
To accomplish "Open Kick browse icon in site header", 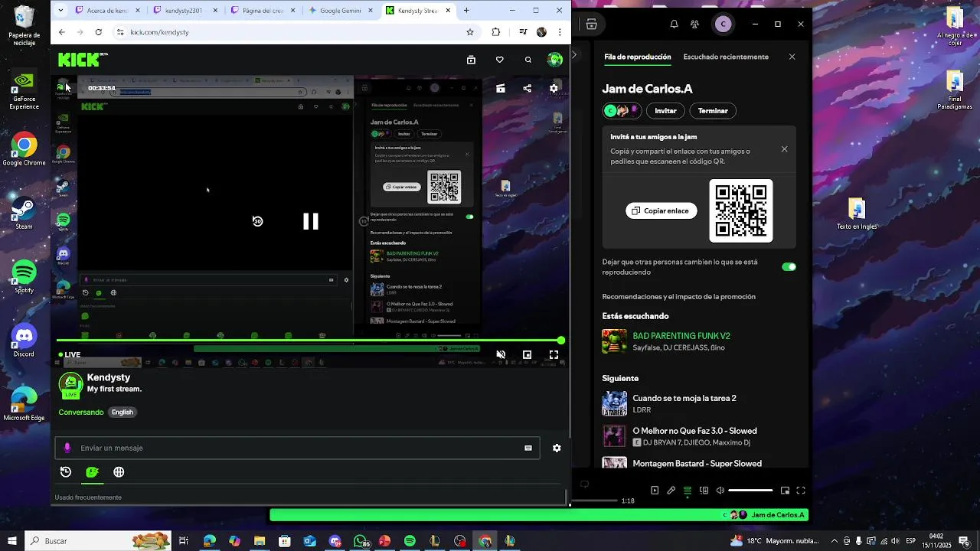I will (471, 60).
